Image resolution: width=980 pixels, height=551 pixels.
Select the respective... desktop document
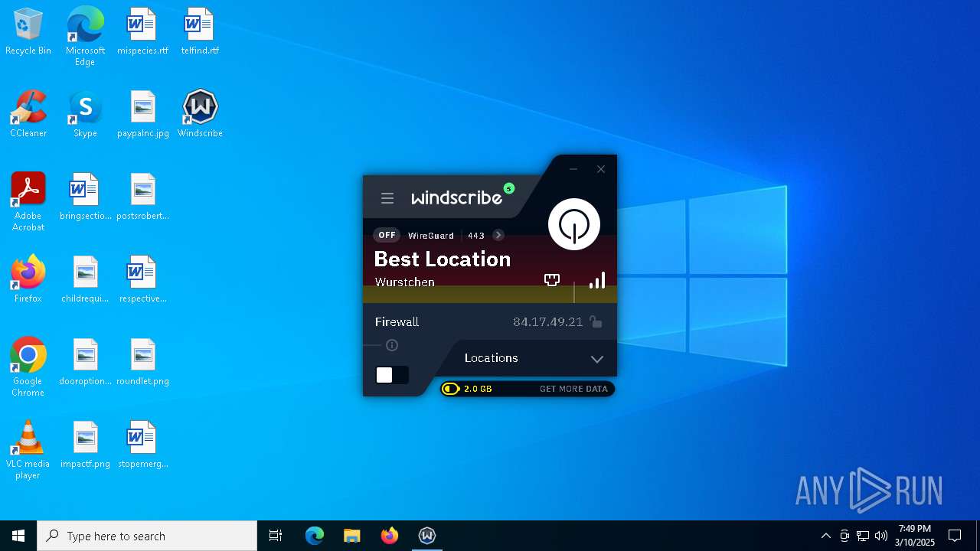(x=142, y=280)
